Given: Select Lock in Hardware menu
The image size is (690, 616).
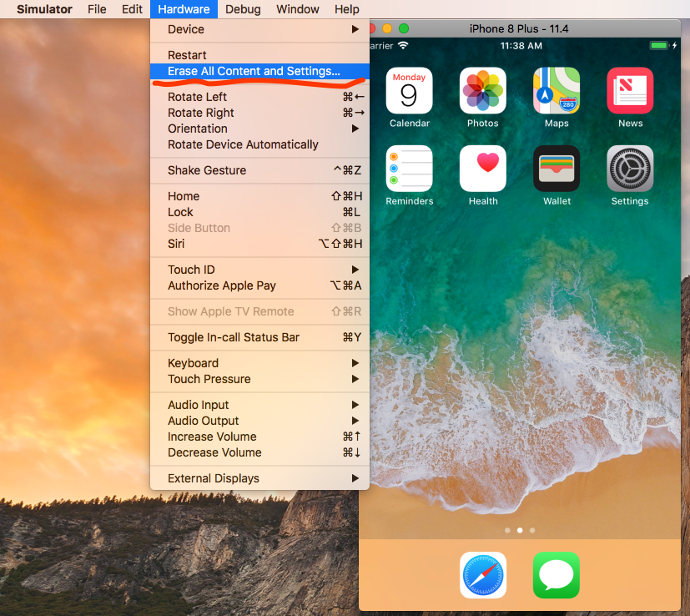Looking at the screenshot, I should (x=259, y=212).
